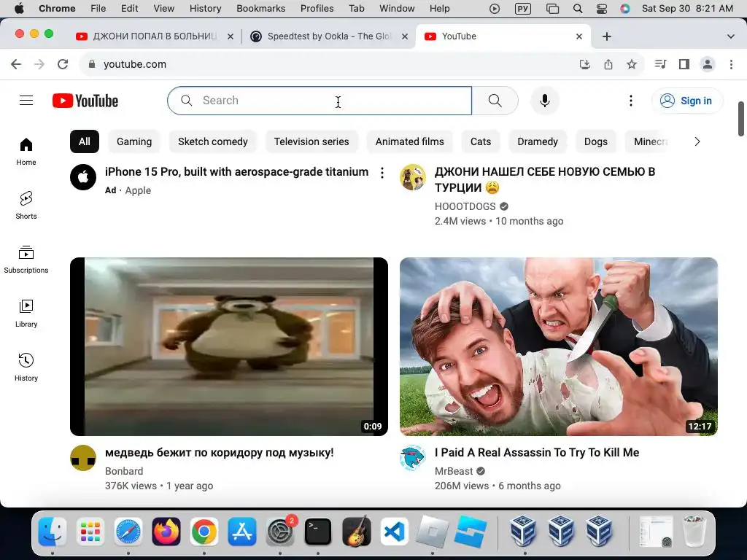Open Visual Studio Code from dock
Image resolution: width=747 pixels, height=560 pixels.
click(x=394, y=532)
